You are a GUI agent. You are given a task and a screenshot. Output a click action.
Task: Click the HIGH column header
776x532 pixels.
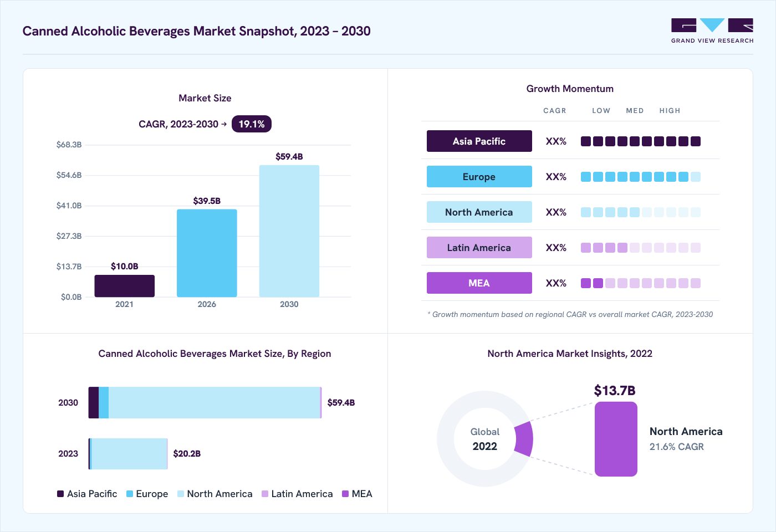(x=670, y=111)
